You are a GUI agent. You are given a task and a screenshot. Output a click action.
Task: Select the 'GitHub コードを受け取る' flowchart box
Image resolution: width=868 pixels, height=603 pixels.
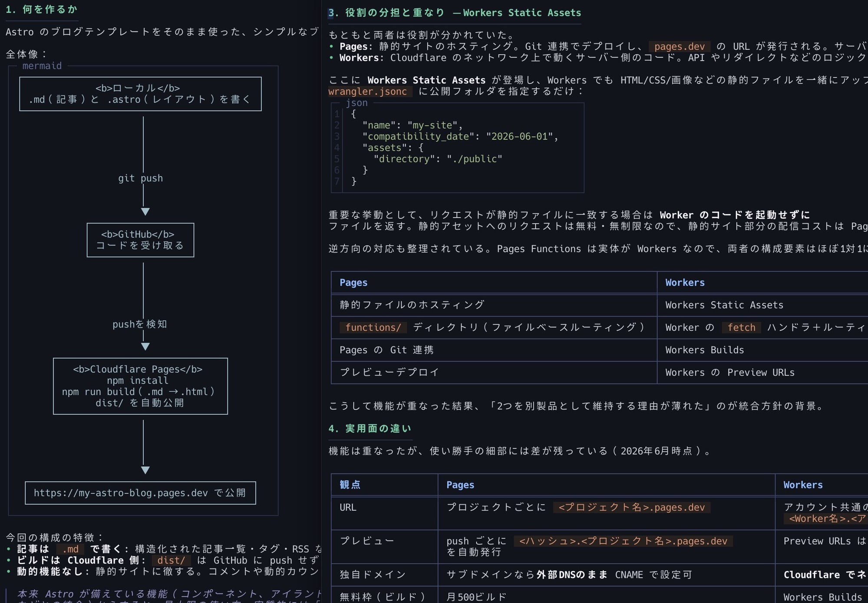(x=140, y=240)
